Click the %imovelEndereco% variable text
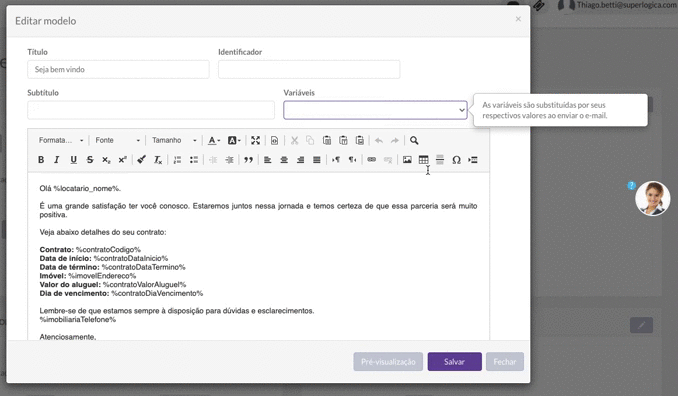 click(102, 276)
